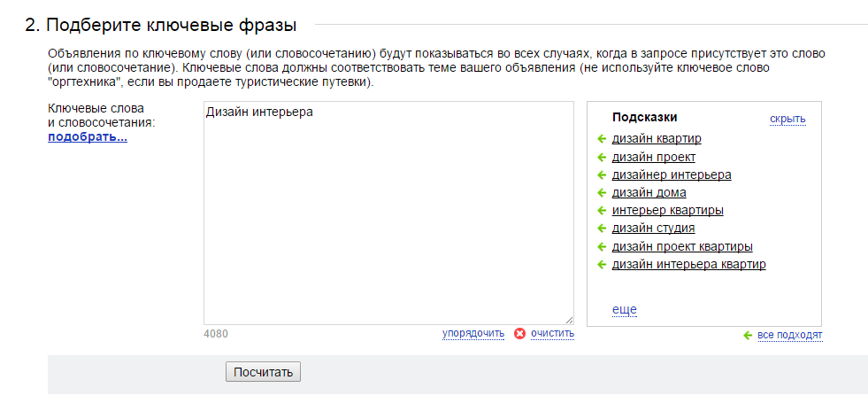Add дизайн проект via its green arrow
868x411 pixels.
tap(602, 157)
